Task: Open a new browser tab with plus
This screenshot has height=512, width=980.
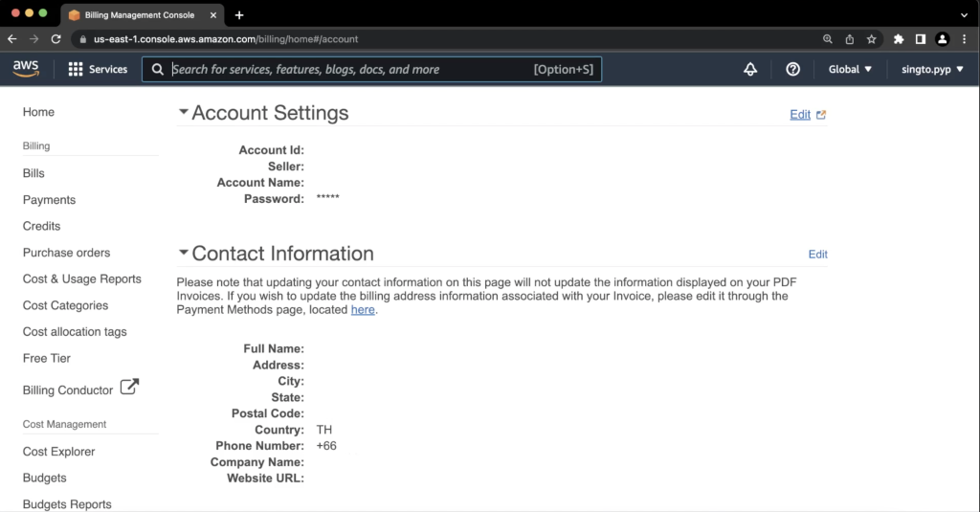Action: 238,15
